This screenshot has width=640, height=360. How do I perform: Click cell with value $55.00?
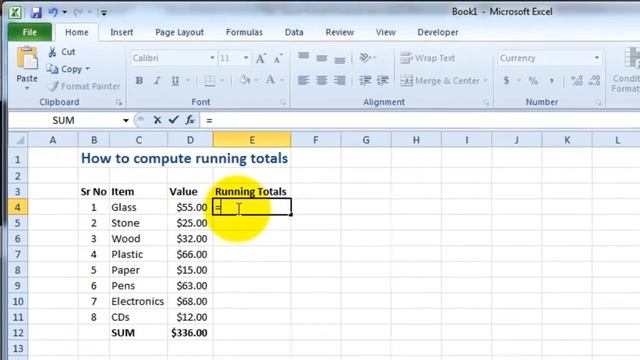(x=190, y=207)
